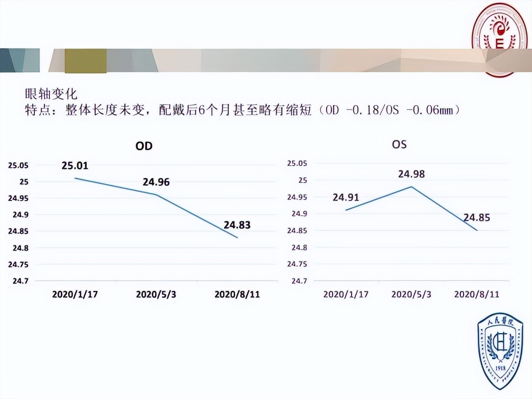Click 24.8 on the OS y-axis
Image resolution: width=532 pixels, height=399 pixels.
(x=299, y=247)
